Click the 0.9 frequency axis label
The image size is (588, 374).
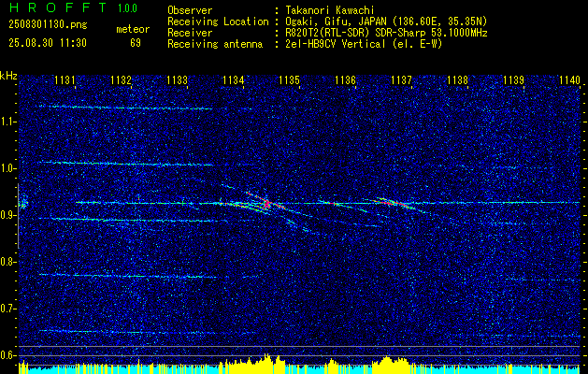[7, 215]
